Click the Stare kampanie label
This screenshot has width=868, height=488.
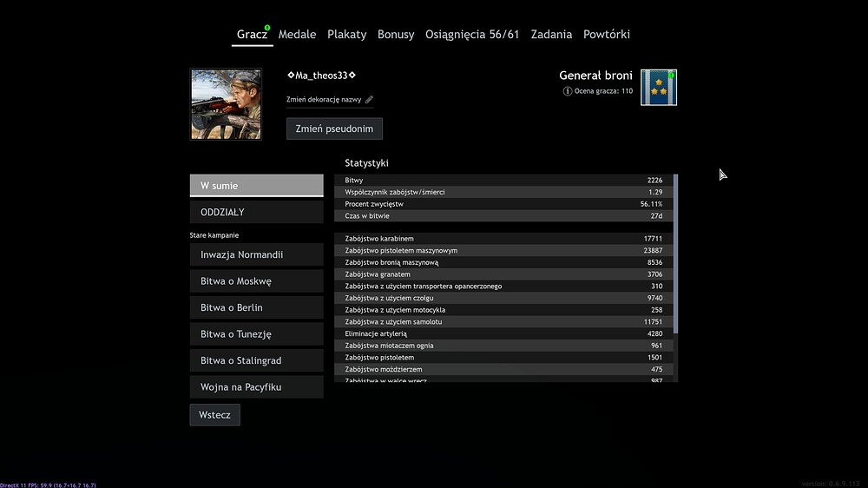click(x=214, y=235)
